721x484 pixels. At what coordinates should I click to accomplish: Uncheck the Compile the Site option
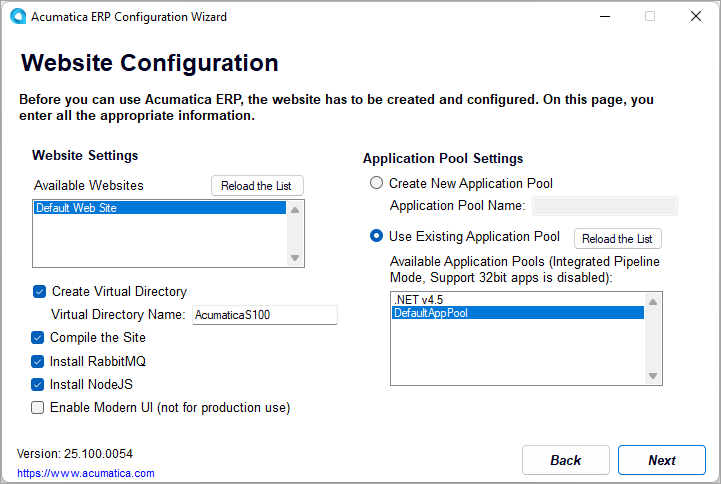(39, 338)
